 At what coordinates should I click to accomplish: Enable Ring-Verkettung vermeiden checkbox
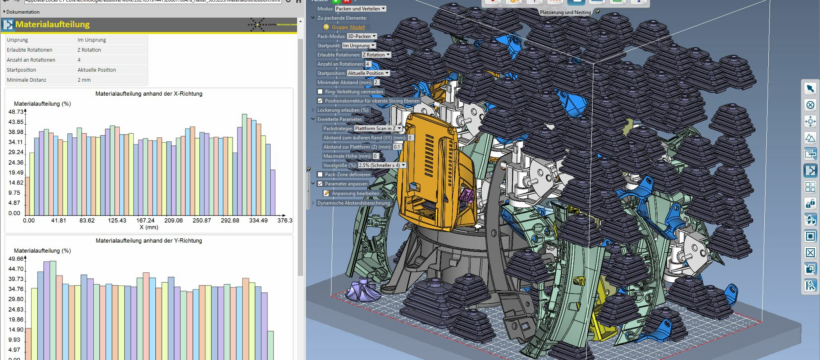[x=320, y=92]
